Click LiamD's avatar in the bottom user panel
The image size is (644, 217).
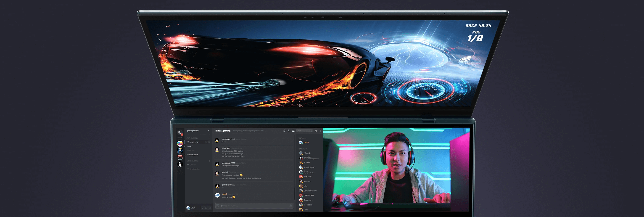[188, 208]
